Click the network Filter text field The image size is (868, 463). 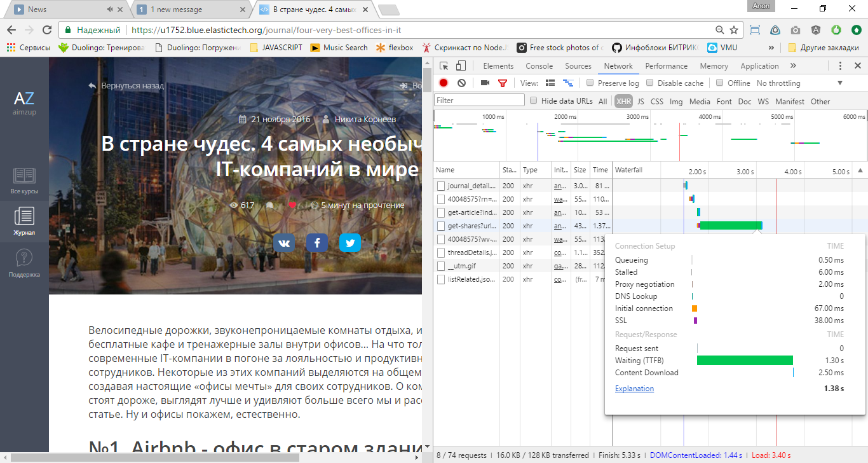[x=479, y=100]
